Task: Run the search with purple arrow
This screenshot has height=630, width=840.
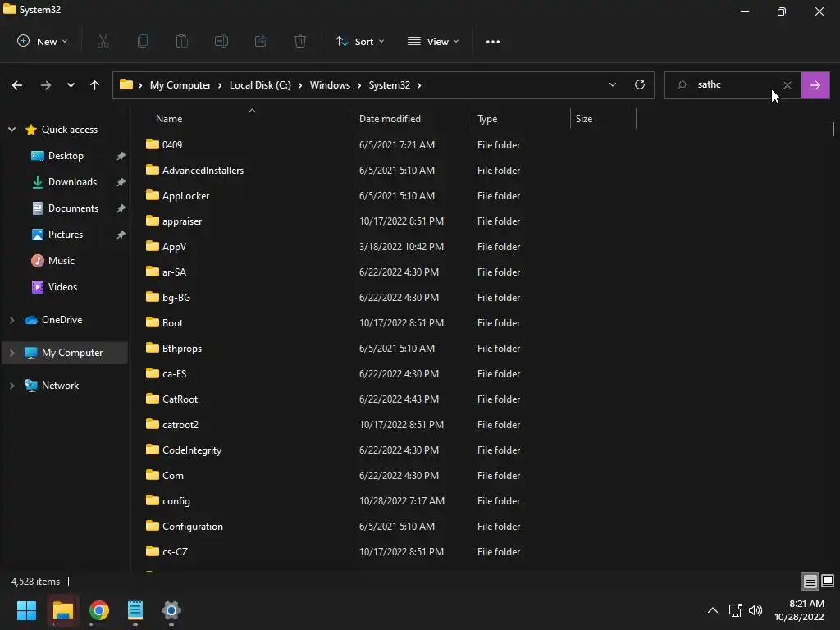Action: pos(815,85)
